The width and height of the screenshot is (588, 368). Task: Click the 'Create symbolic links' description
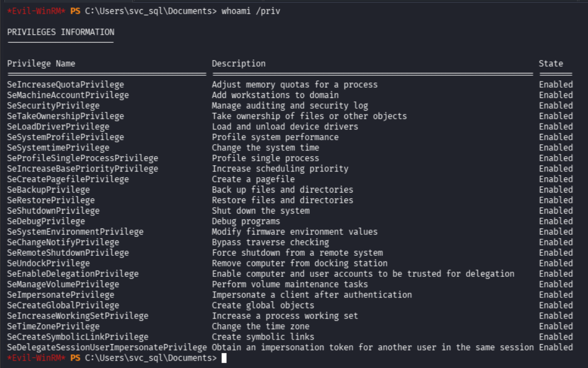263,337
